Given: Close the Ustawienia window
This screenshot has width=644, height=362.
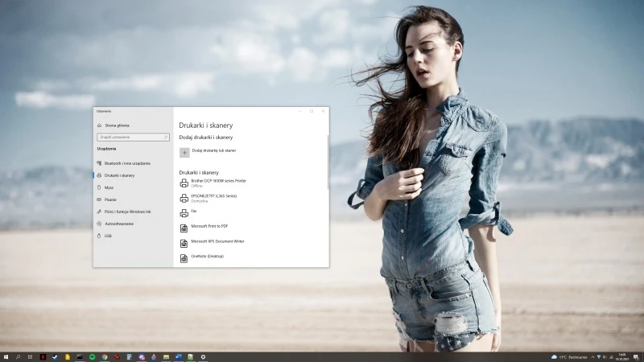Looking at the screenshot, I should click(324, 111).
